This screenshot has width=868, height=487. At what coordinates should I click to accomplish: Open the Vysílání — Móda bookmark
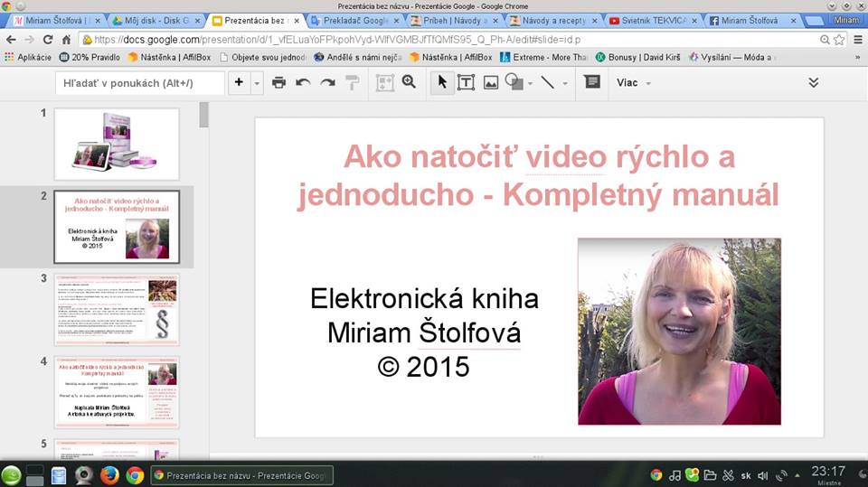[732, 57]
